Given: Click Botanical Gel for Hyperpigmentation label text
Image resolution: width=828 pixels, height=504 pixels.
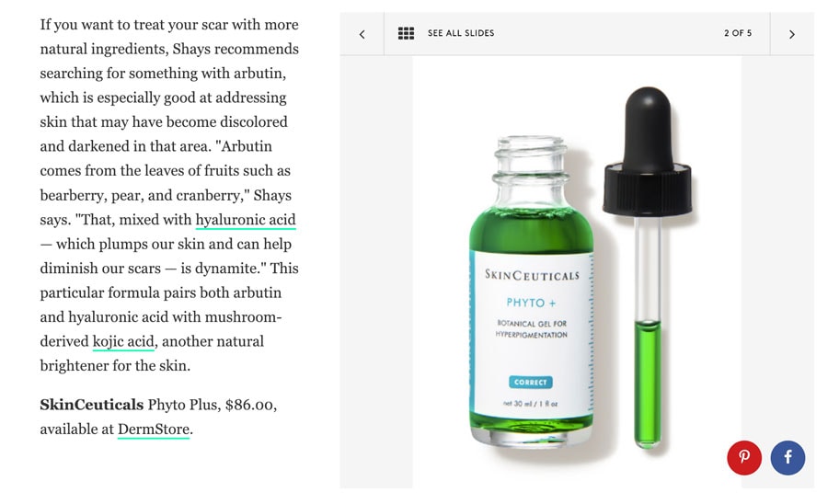Looking at the screenshot, I should 531,328.
